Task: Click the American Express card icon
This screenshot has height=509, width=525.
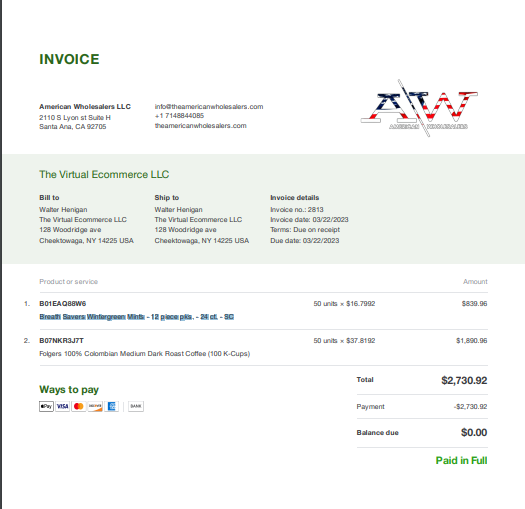Action: tap(111, 406)
